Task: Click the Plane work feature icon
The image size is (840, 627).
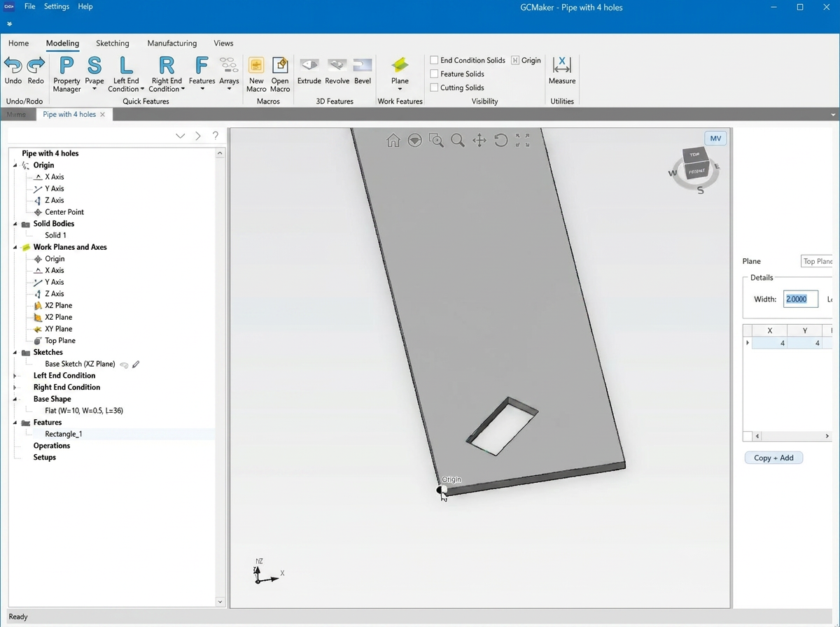Action: point(400,65)
